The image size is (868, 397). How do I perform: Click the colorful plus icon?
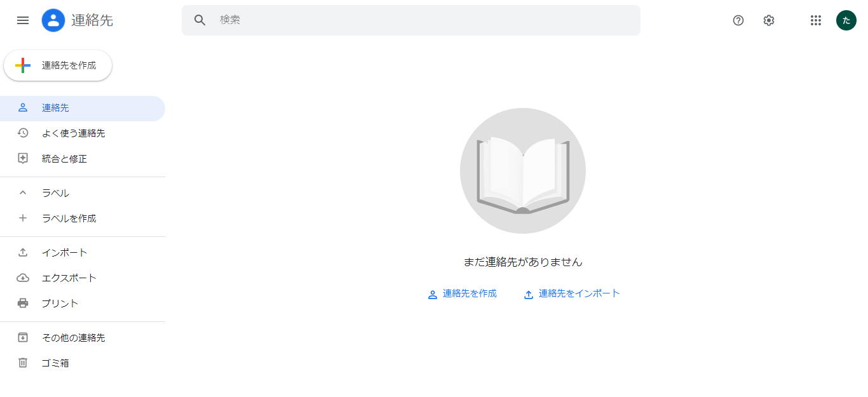tap(23, 65)
